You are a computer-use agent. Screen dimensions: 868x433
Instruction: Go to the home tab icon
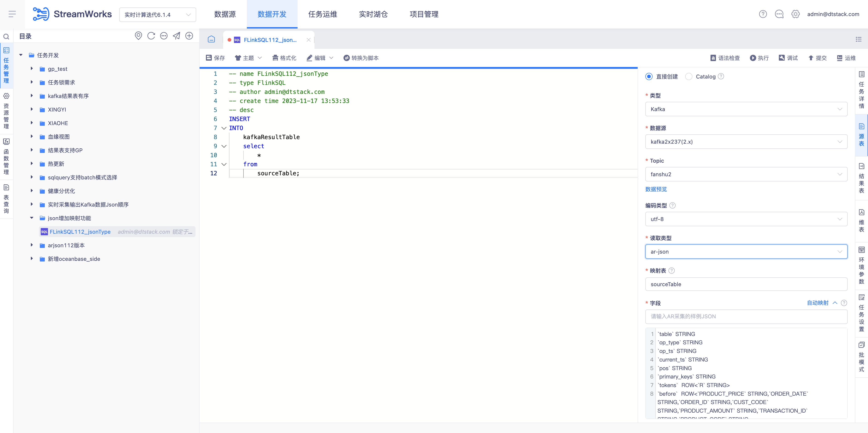pos(211,39)
